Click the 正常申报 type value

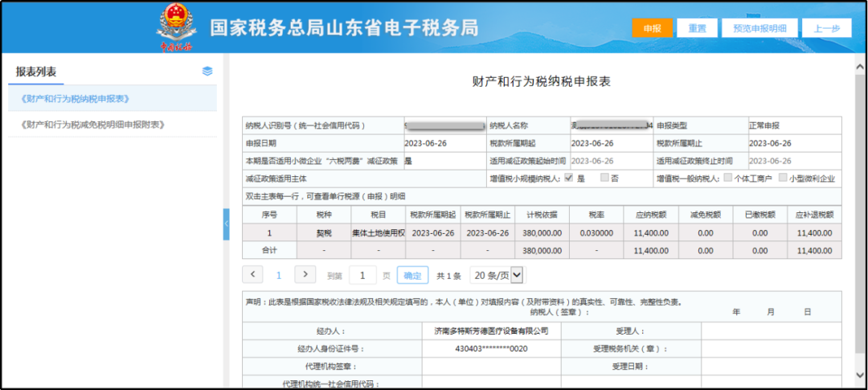point(764,125)
